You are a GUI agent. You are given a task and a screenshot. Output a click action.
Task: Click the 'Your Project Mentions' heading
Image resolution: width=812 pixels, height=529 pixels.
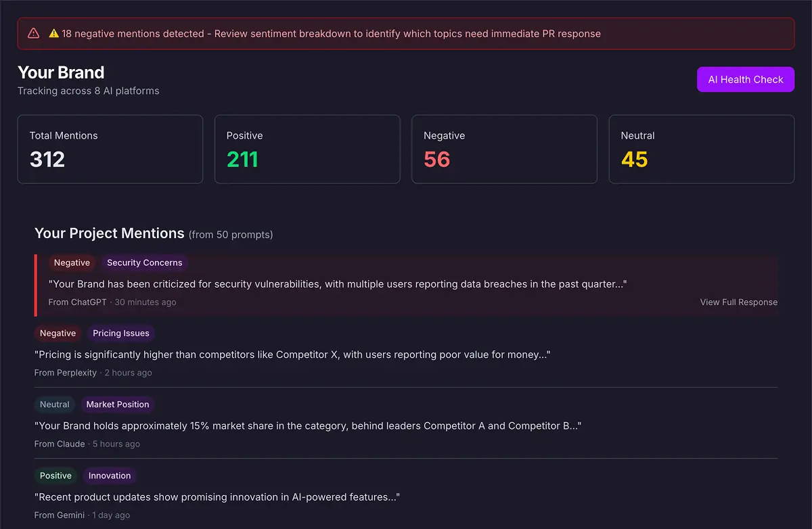click(x=110, y=233)
